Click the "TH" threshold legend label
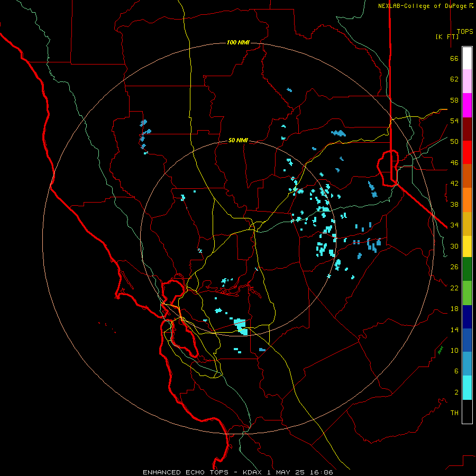The height and width of the screenshot is (476, 476). pos(454,413)
